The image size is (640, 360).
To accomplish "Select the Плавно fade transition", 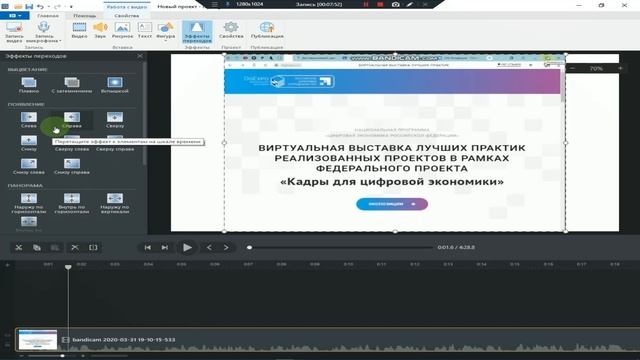I will tap(29, 85).
